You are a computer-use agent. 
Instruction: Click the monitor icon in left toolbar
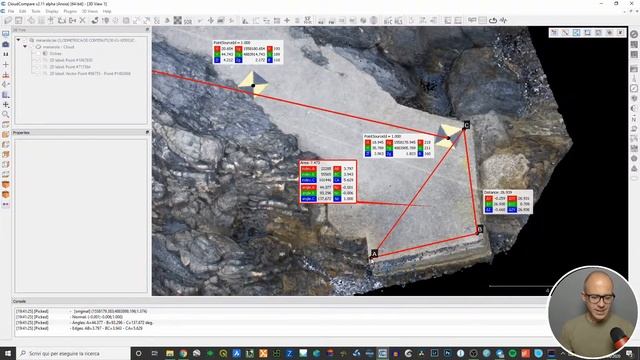(x=6, y=34)
